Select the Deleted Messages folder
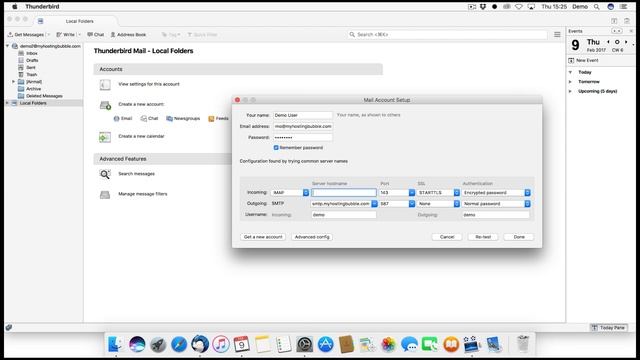Screen dimensions: 640x360 pyautogui.click(x=44, y=96)
